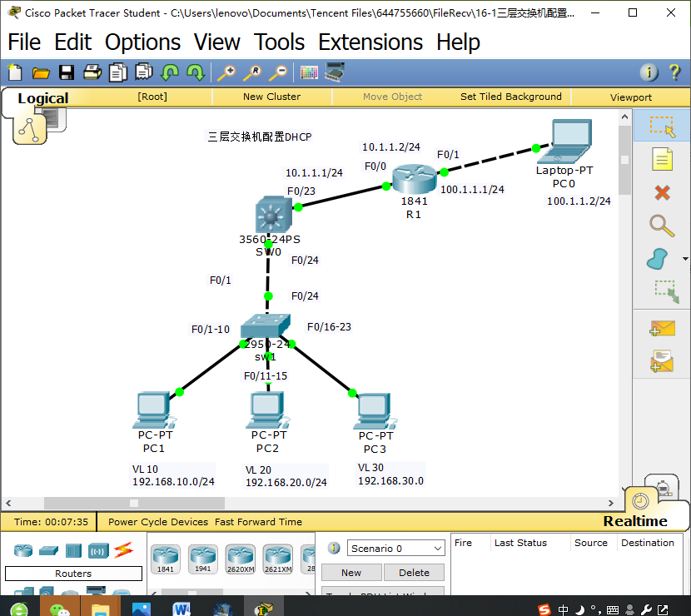691x616 pixels.
Task: Expand the drawing tool shape dropdown arrow
Action: coord(685,259)
